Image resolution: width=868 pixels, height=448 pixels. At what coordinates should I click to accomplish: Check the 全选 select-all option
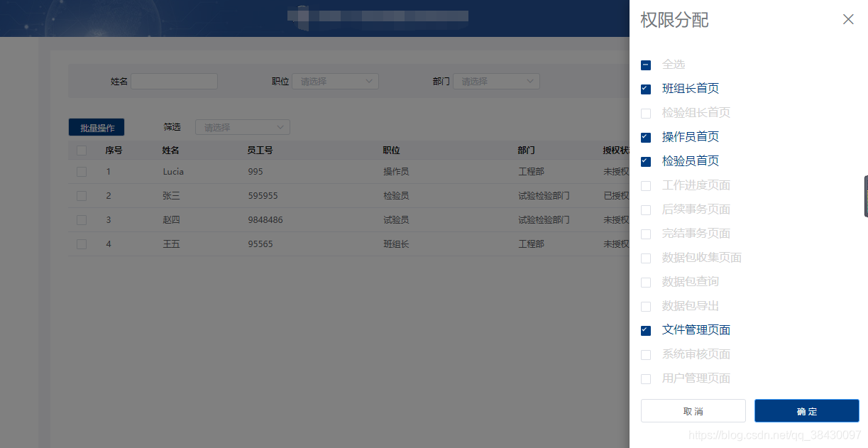[645, 65]
